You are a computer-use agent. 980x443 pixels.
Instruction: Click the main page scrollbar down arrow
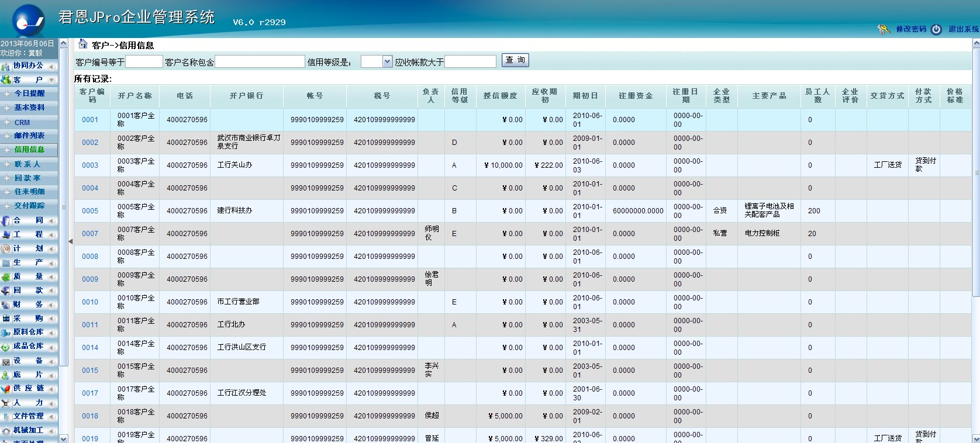976,438
